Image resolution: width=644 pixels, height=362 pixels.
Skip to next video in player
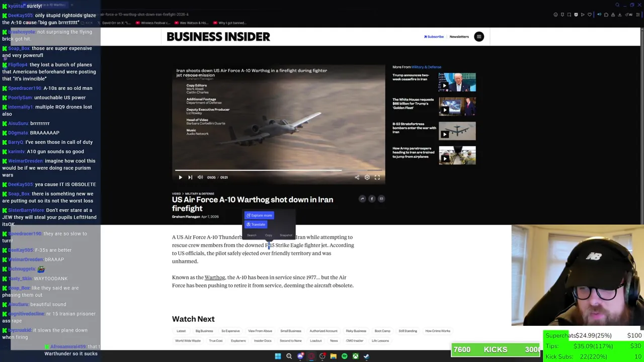[190, 177]
